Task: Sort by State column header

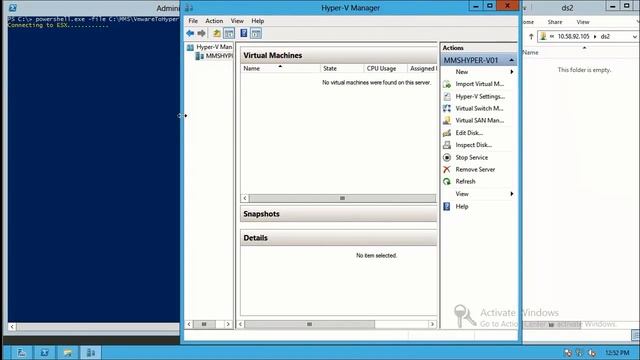Action: pos(342,69)
